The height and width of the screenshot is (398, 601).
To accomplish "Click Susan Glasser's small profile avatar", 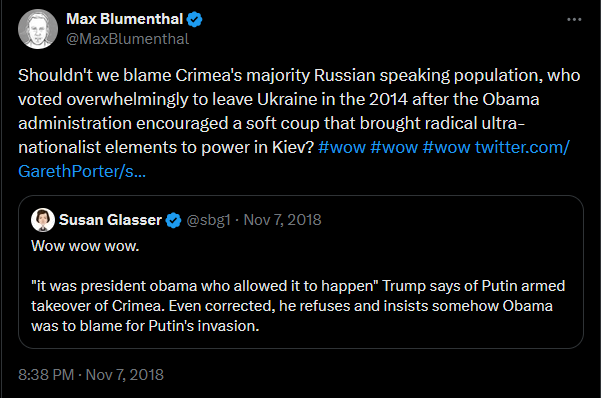I will pyautogui.click(x=43, y=220).
